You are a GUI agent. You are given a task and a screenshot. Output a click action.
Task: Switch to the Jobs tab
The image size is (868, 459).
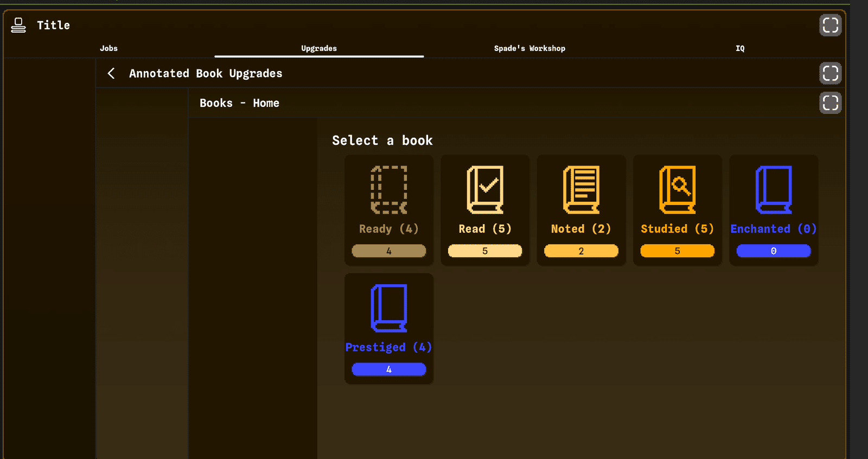click(x=108, y=48)
